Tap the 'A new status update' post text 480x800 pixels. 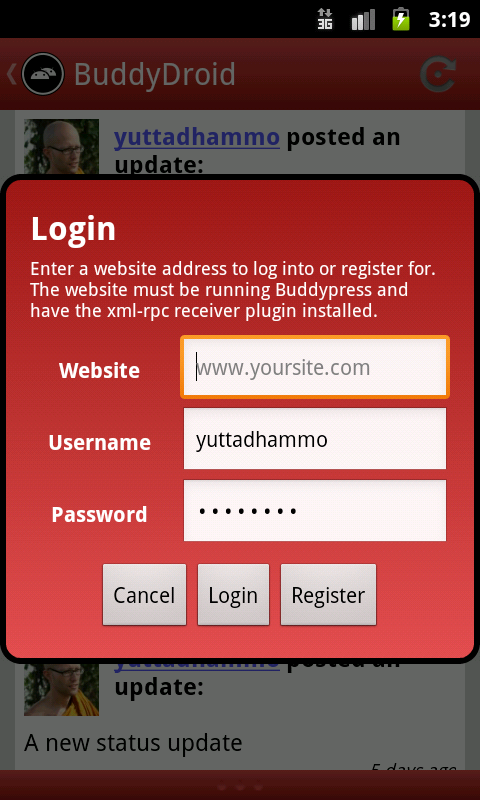pyautogui.click(x=133, y=743)
